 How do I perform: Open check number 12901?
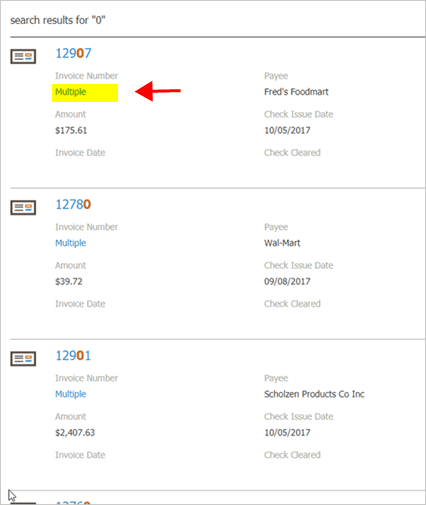[73, 356]
